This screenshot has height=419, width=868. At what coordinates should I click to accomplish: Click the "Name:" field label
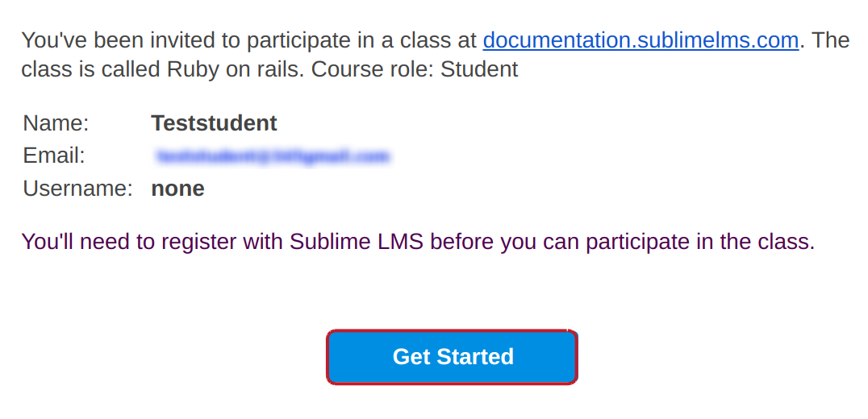pyautogui.click(x=56, y=123)
